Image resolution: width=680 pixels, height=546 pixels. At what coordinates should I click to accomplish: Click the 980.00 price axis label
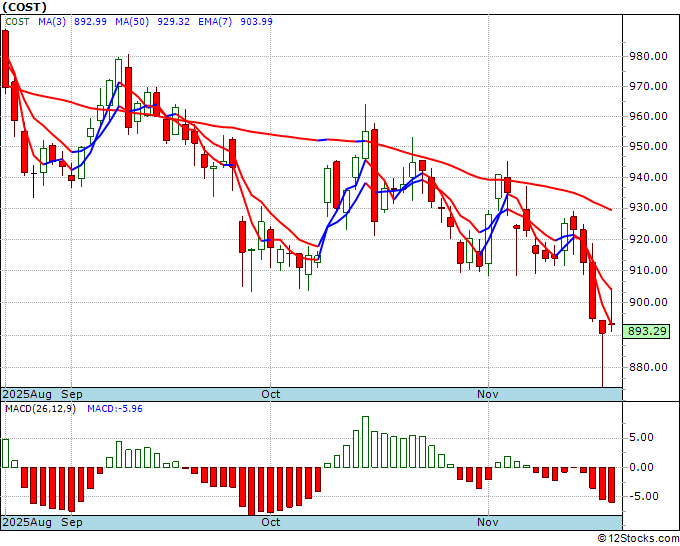tap(648, 56)
